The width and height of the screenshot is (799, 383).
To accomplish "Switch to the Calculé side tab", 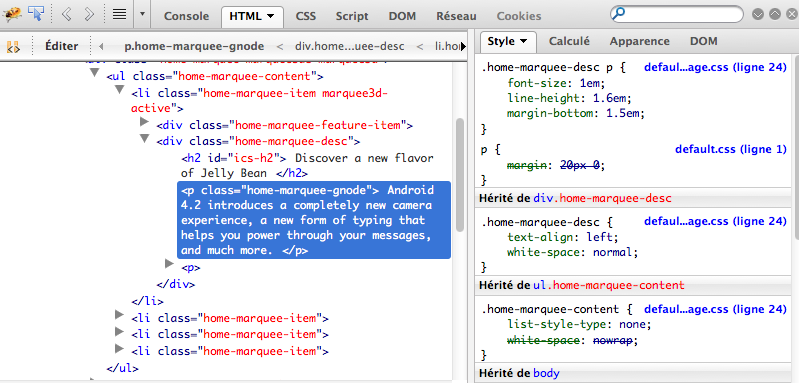I will pos(569,41).
